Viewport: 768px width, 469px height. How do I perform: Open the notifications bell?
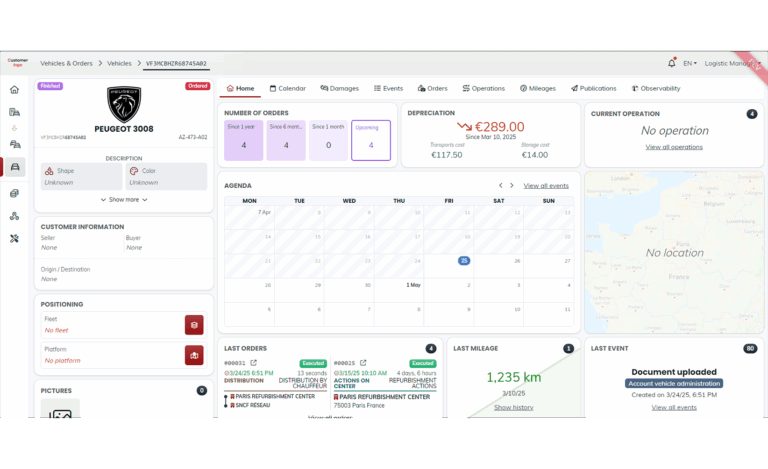point(671,63)
